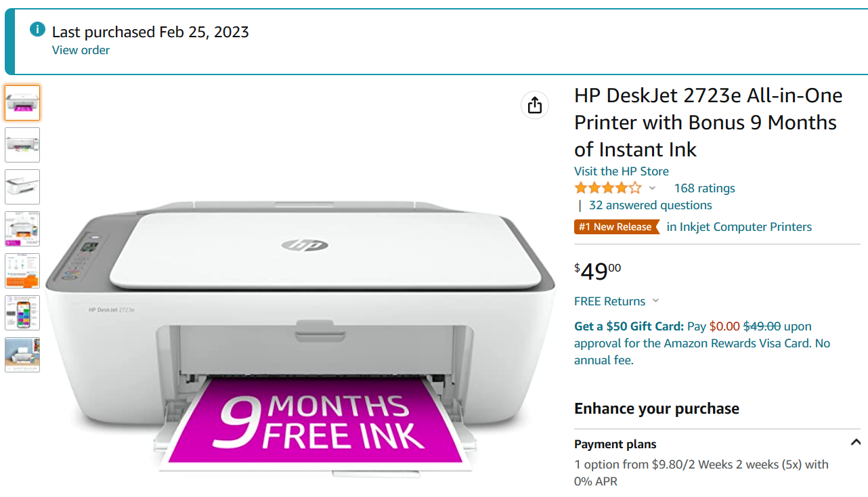Select the first printer front view thumbnail
868x497 pixels.
22,103
